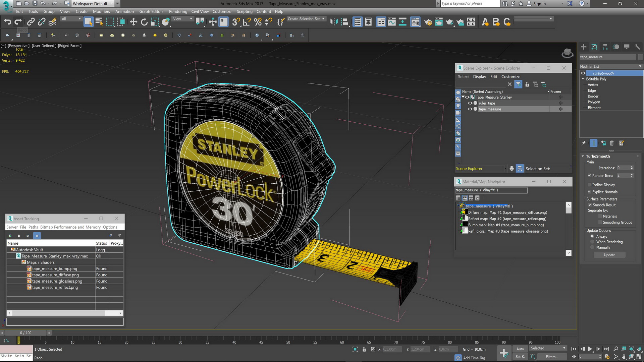Image resolution: width=644 pixels, height=362 pixels.
Task: Click the Bind to Space Warp icon
Action: pos(52,22)
